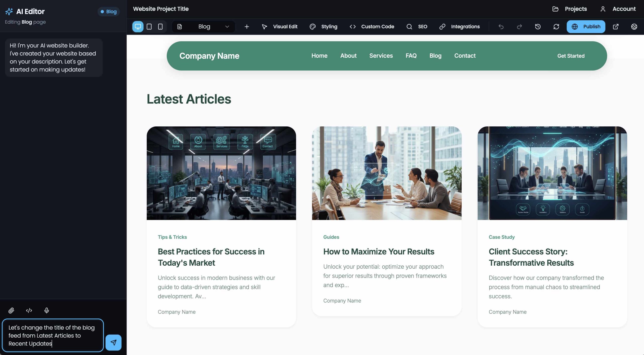Open site in new tab icon
Image resolution: width=644 pixels, height=355 pixels.
point(616,26)
